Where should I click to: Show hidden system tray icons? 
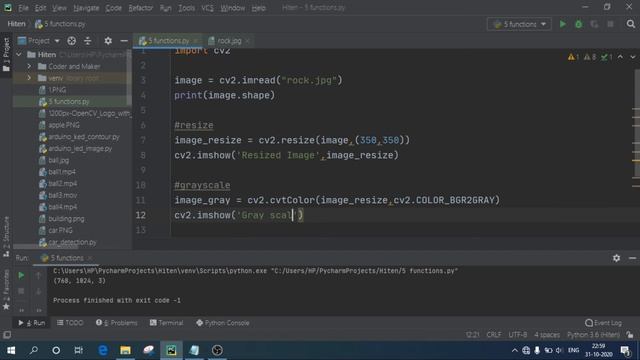pos(514,350)
